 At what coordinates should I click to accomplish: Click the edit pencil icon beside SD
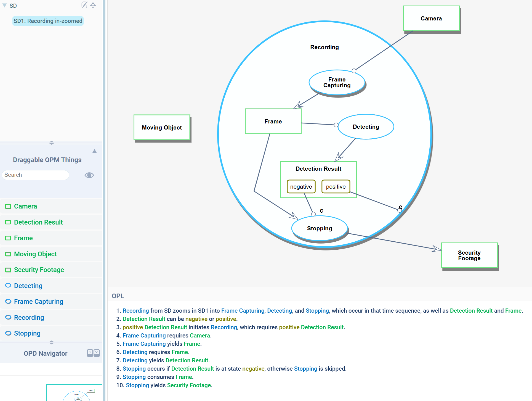point(84,5)
